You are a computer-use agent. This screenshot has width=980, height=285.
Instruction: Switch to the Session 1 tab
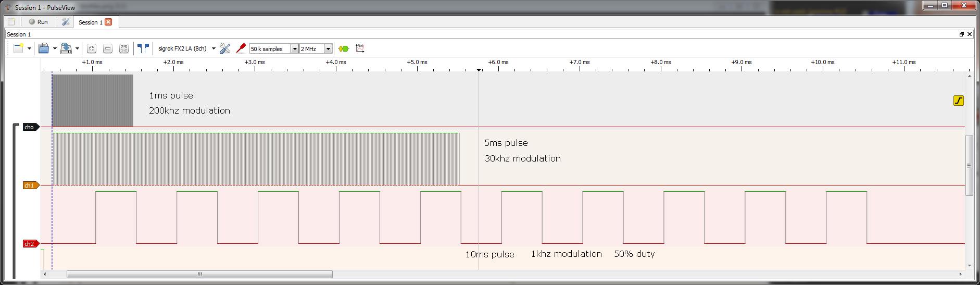coord(90,22)
